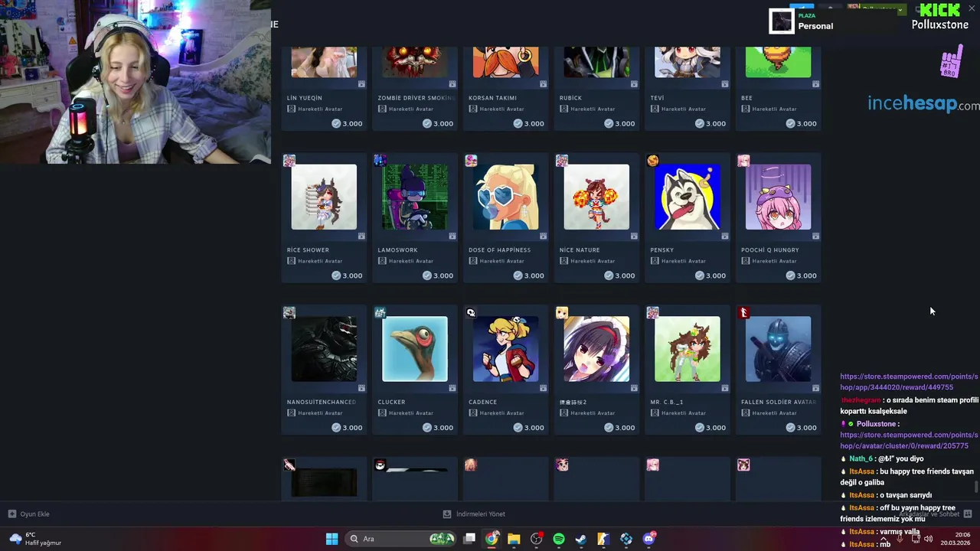
Task: Open the Nanosuitenchanced game icon badge
Action: [289, 313]
